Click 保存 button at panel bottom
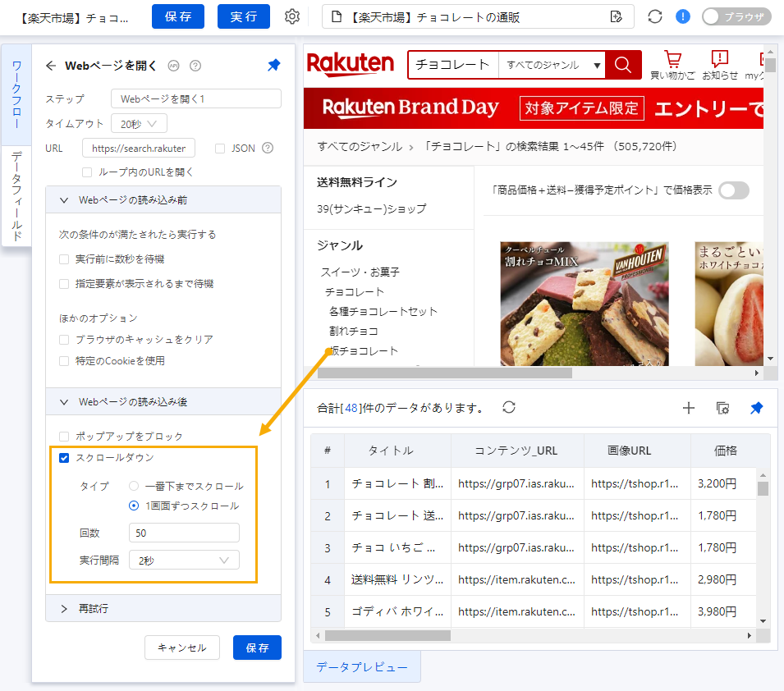The height and width of the screenshot is (691, 784). coord(257,648)
